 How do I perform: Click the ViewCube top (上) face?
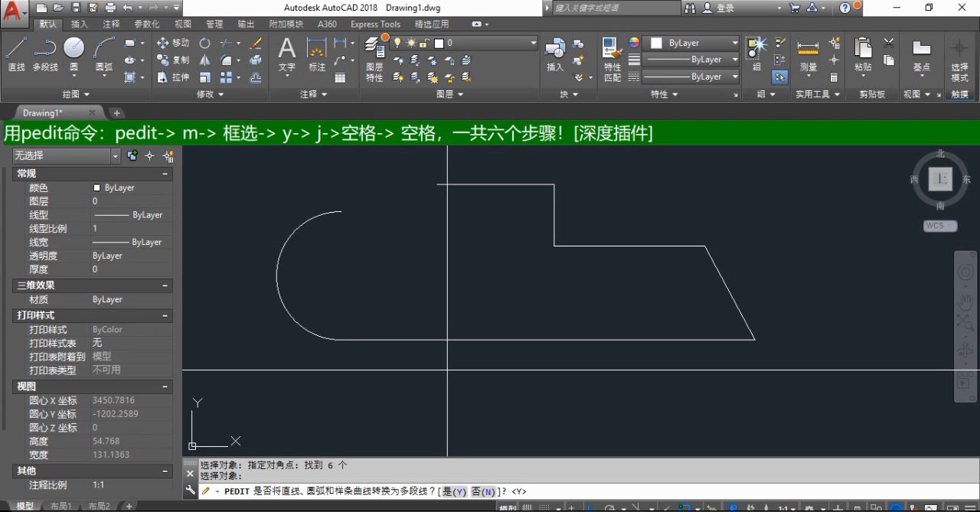tap(940, 179)
